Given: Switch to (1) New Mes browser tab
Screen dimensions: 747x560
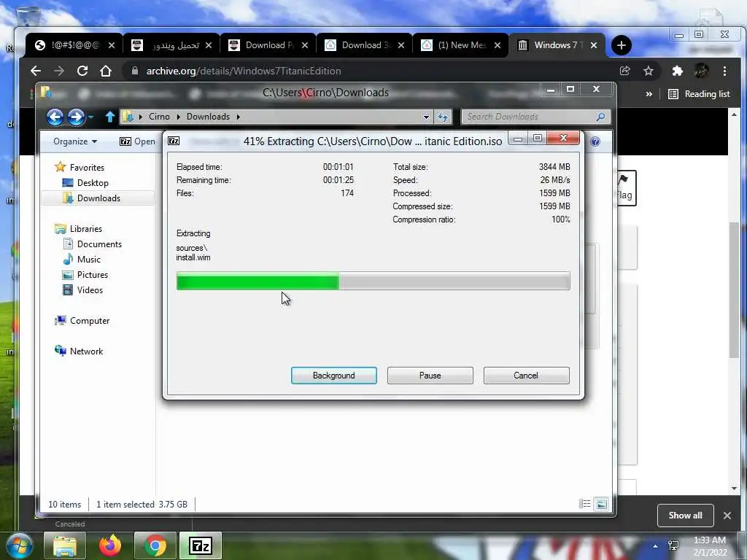Looking at the screenshot, I should pyautogui.click(x=460, y=45).
